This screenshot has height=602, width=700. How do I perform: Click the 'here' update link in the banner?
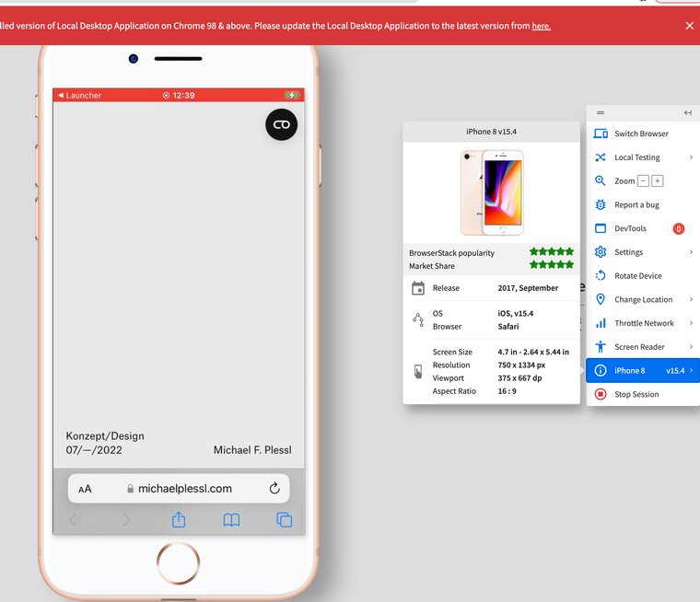(541, 26)
